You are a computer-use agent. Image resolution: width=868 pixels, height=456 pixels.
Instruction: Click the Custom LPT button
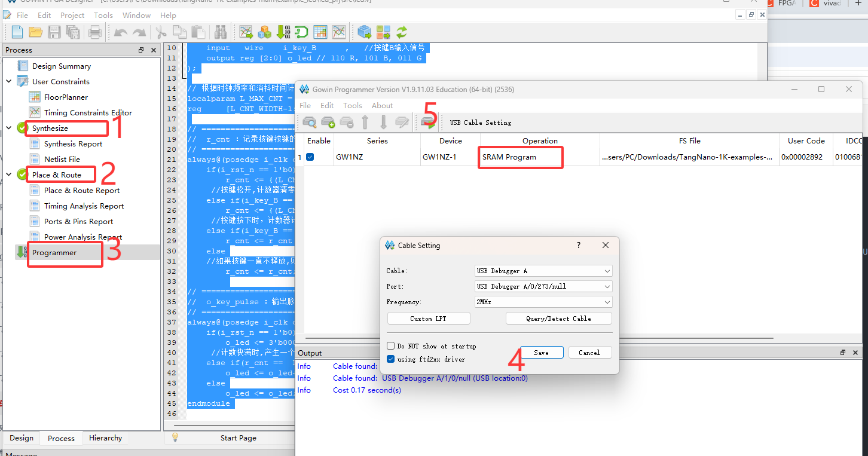click(x=429, y=319)
